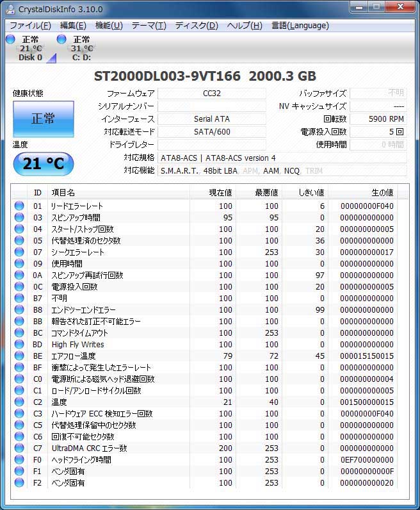Click status icon of スピンアップ時間 row
The image size is (420, 510).
tap(19, 217)
